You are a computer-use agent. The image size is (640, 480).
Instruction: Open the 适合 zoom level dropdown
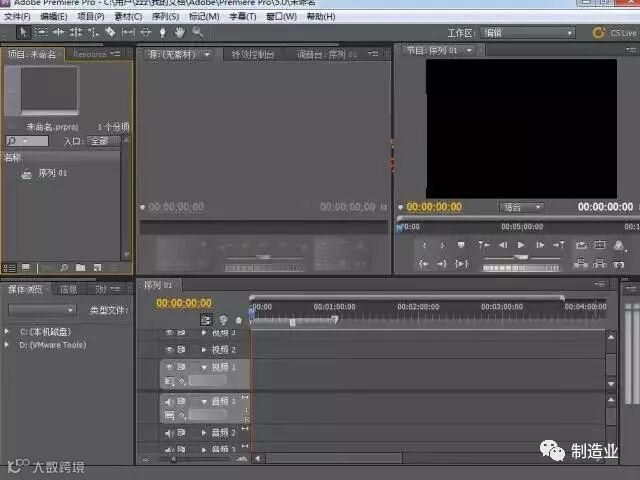[x=522, y=207]
